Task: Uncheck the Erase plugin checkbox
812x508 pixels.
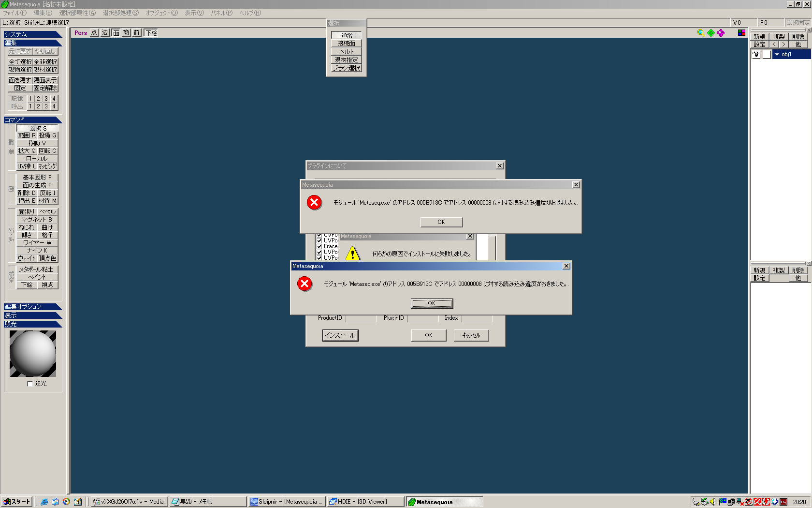Action: [x=319, y=246]
